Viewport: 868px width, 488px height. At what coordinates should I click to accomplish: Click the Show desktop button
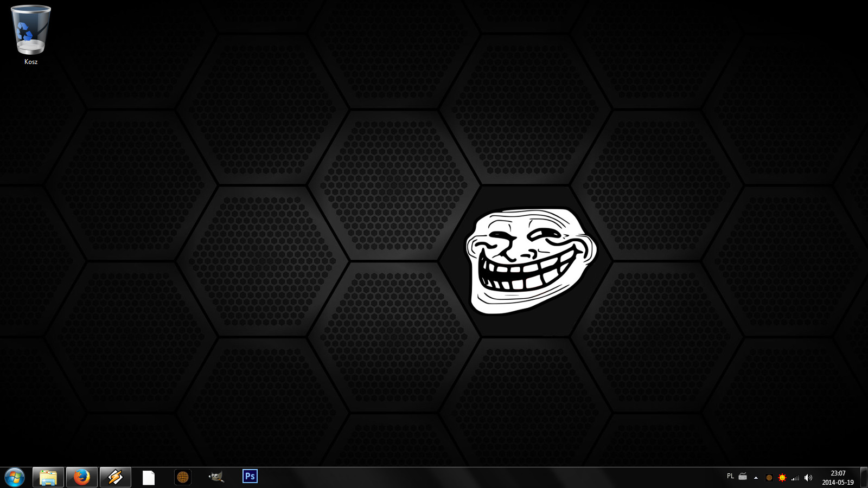(x=864, y=478)
